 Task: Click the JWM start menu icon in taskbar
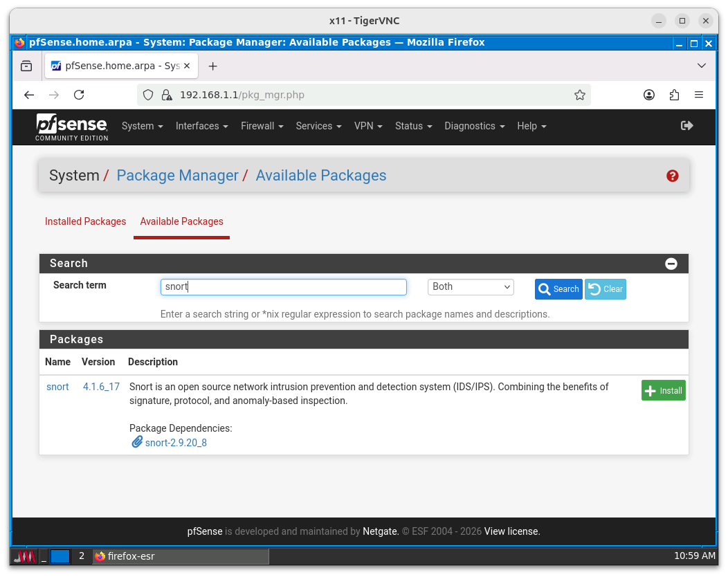[24, 556]
